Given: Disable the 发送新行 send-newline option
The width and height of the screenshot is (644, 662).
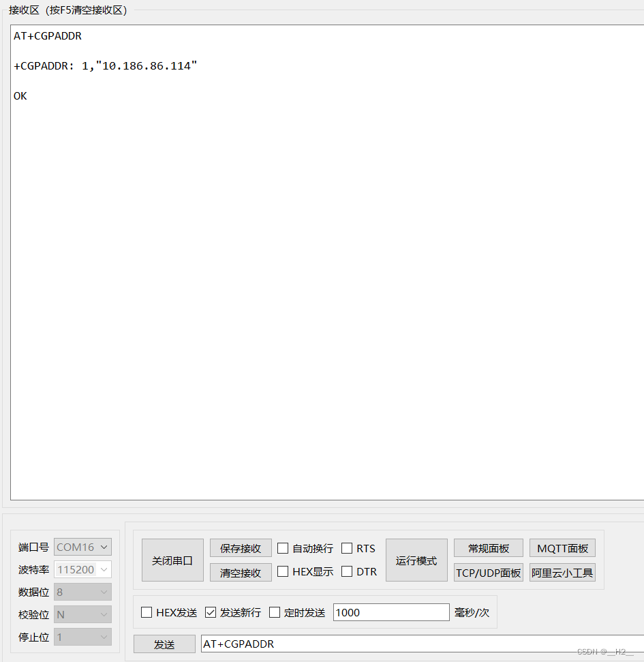Looking at the screenshot, I should [x=211, y=612].
